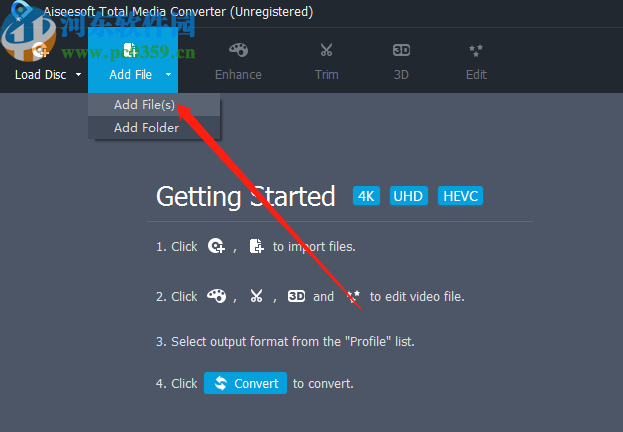Image resolution: width=623 pixels, height=432 pixels.
Task: Click the 3D label in toolbar
Action: point(401,75)
